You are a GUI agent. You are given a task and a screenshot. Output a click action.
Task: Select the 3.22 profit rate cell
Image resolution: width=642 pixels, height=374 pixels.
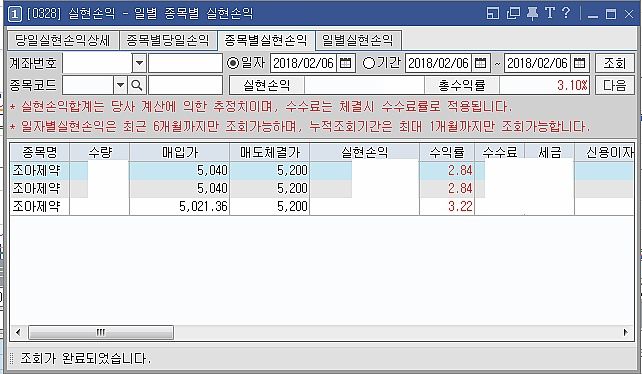click(447, 206)
